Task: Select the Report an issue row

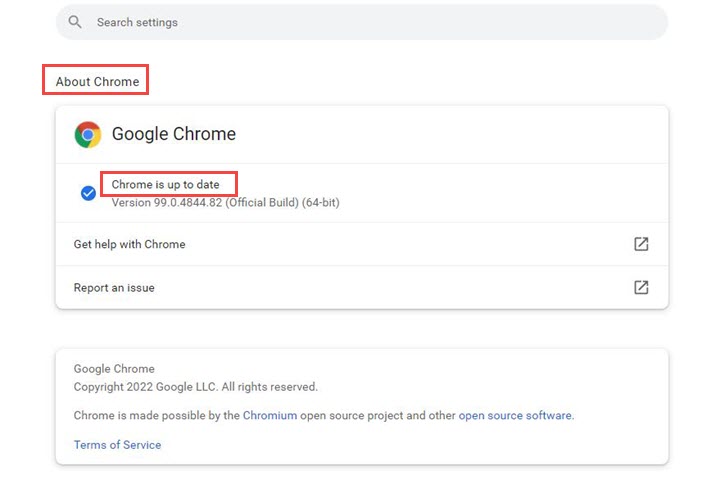Action: click(114, 288)
